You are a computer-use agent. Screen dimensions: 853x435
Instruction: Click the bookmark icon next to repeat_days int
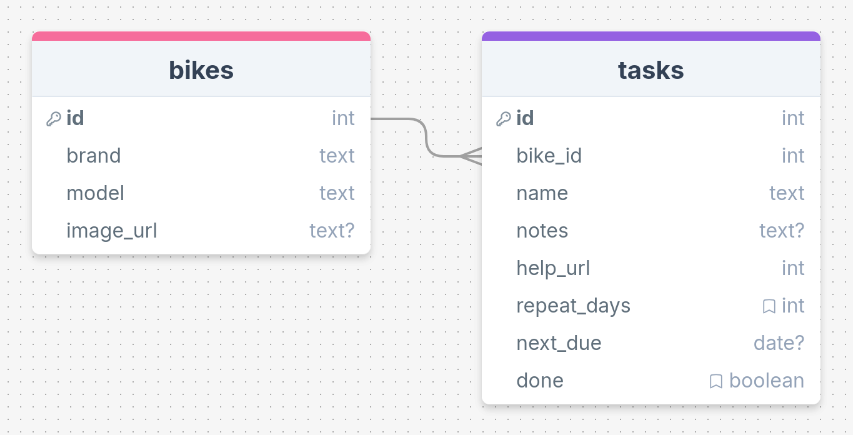[x=769, y=306]
